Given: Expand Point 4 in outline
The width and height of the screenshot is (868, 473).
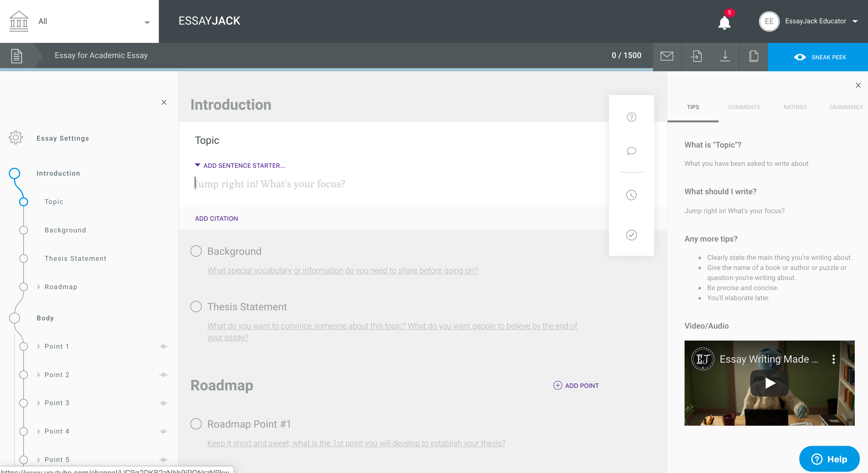Looking at the screenshot, I should tap(38, 431).
